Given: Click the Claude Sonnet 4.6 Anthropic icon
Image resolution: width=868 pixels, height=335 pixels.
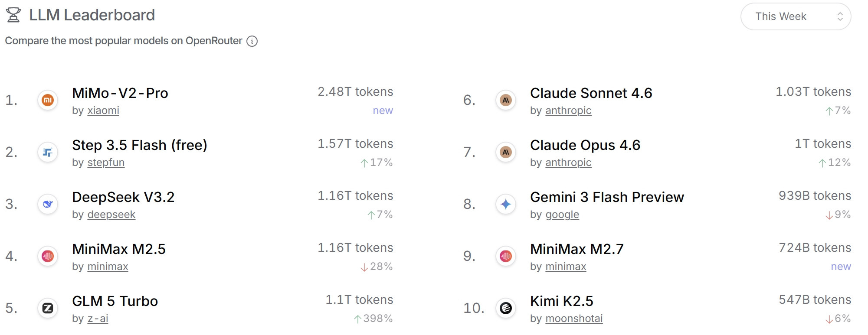Looking at the screenshot, I should click(x=506, y=100).
